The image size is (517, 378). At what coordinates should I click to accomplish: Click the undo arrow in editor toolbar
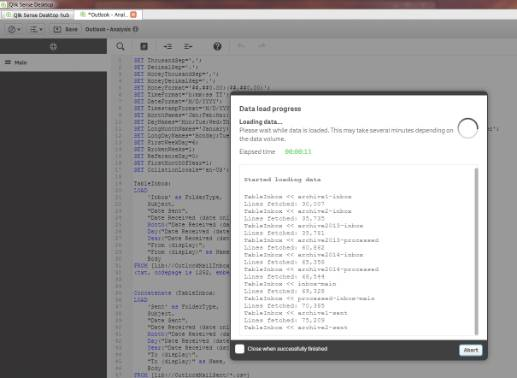[x=241, y=46]
